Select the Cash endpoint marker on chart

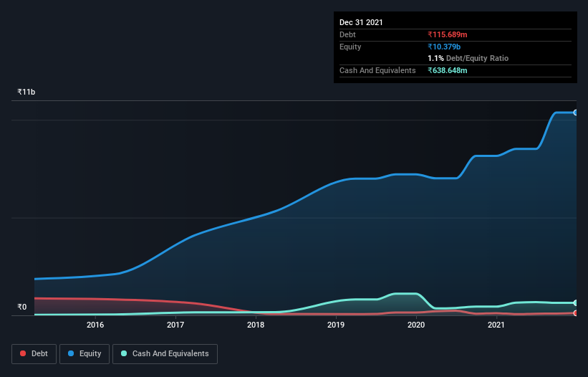click(x=576, y=302)
